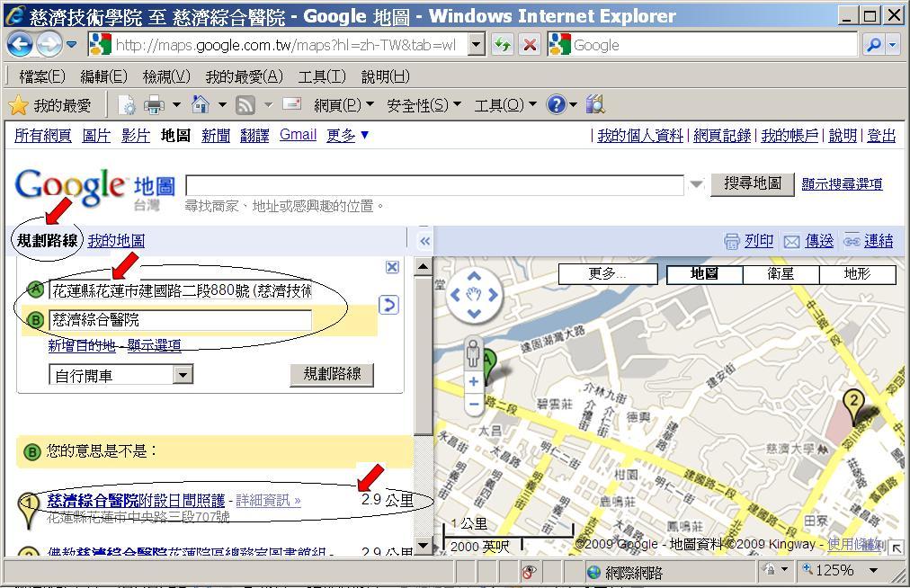
Task: Click the Home icon in the command bar
Action: (x=201, y=104)
